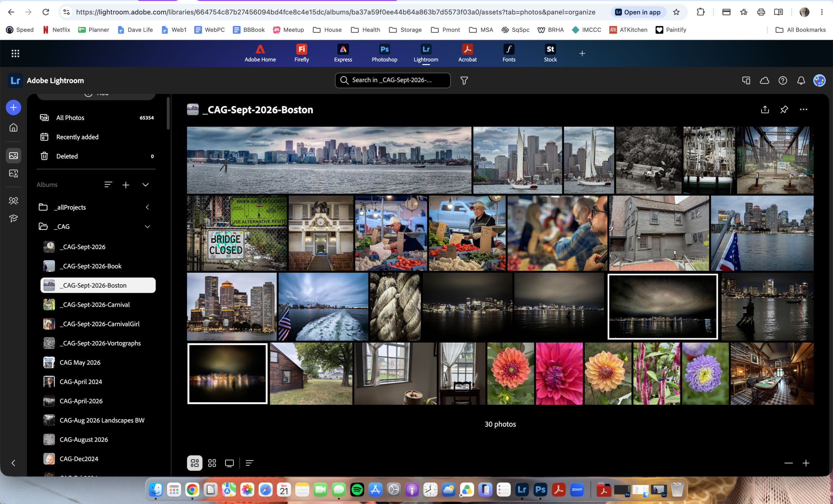The image size is (833, 504).
Task: Open the Adobe Home tab
Action: 260,53
